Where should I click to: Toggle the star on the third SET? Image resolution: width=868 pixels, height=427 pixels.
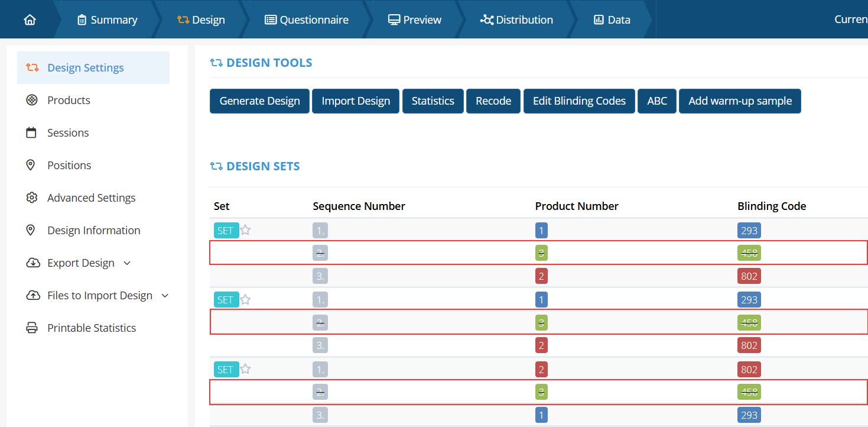click(246, 369)
